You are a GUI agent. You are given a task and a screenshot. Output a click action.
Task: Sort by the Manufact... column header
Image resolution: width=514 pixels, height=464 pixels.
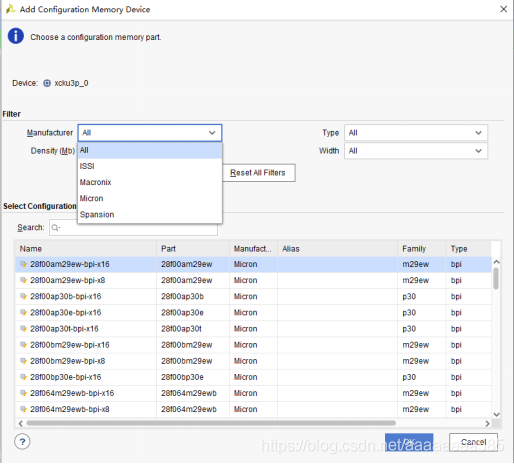click(x=253, y=249)
